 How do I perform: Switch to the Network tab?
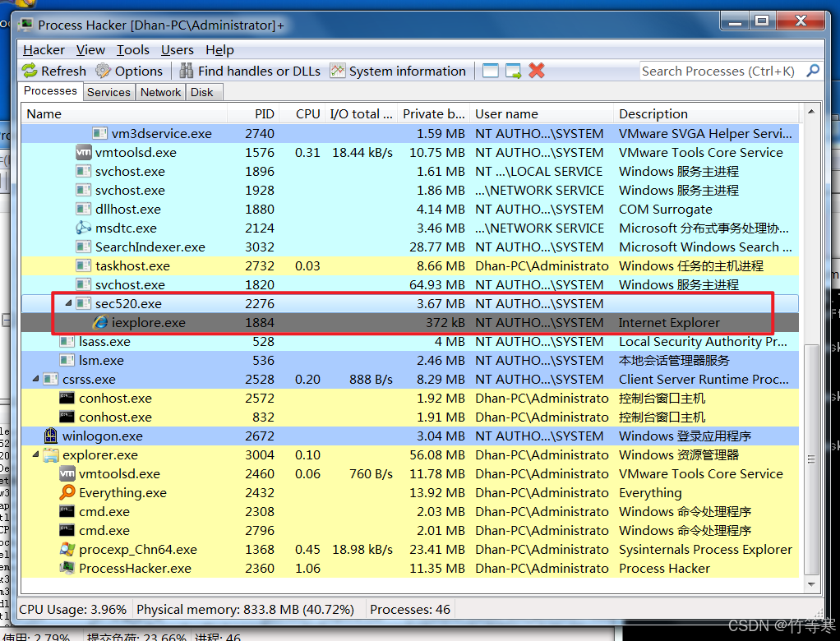point(160,92)
